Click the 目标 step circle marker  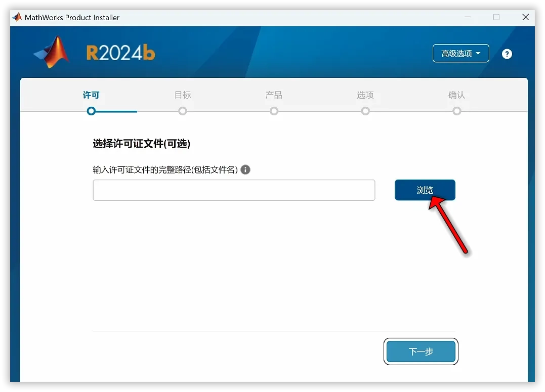coord(183,111)
